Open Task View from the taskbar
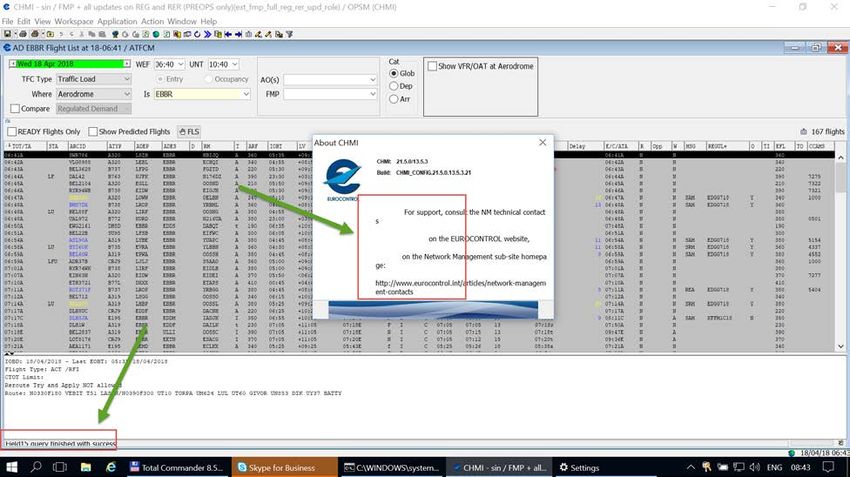 [60, 467]
